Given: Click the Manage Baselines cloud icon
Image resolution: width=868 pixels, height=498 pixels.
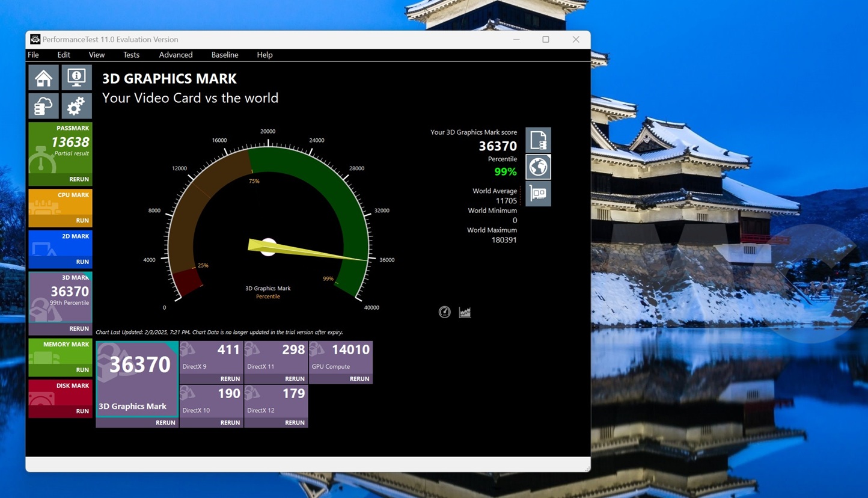Looking at the screenshot, I should point(43,106).
